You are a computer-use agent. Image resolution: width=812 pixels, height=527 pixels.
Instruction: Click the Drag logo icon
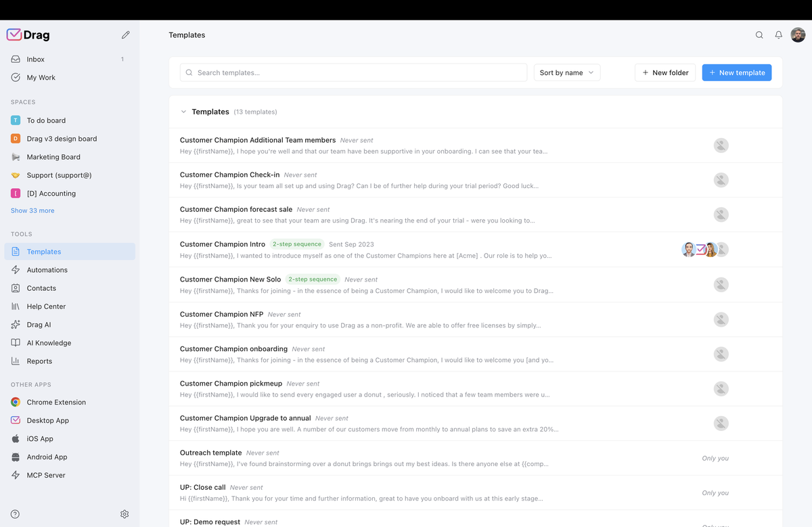14,35
